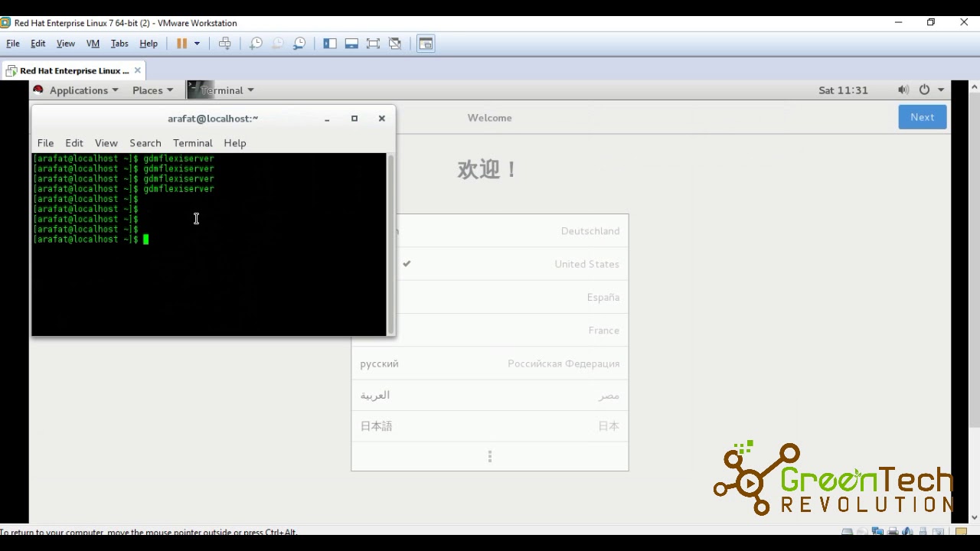The width and height of the screenshot is (980, 551).
Task: Click the GNOME power icon
Action: (x=924, y=90)
